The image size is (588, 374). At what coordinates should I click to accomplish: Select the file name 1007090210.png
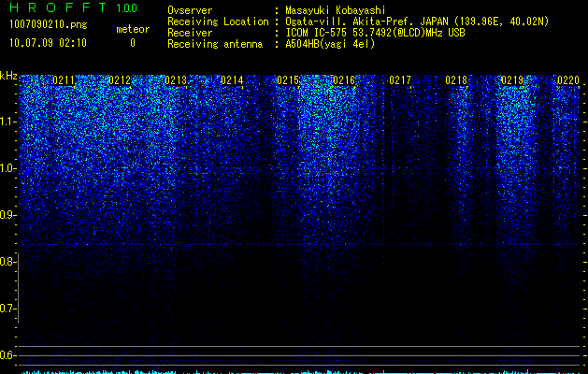pyautogui.click(x=49, y=24)
